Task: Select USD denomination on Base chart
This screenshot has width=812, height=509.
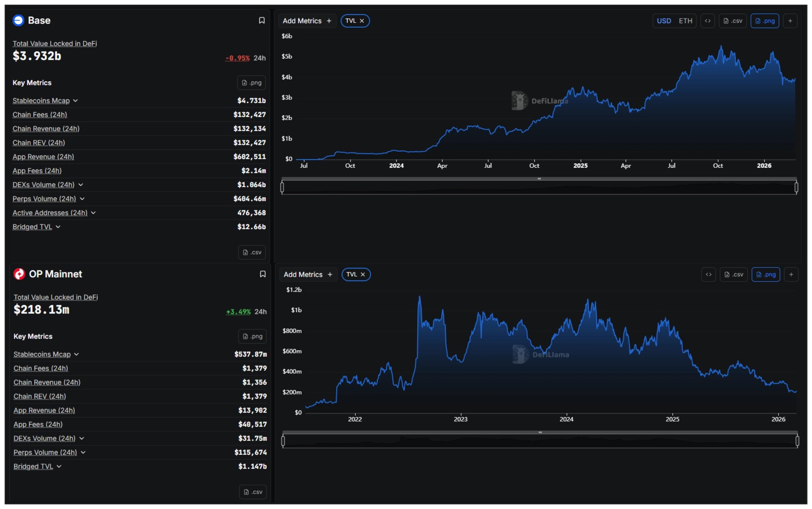Action: point(664,21)
